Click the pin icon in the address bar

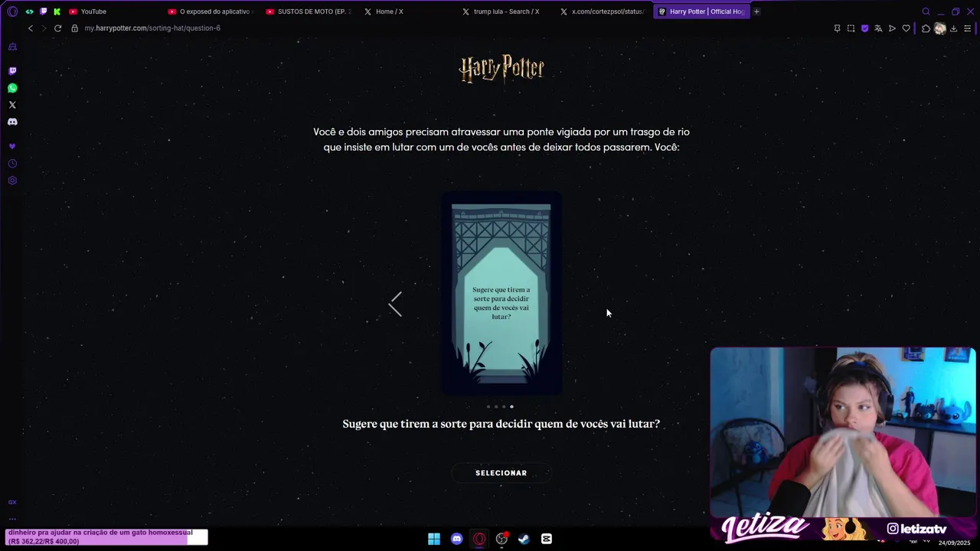(837, 28)
